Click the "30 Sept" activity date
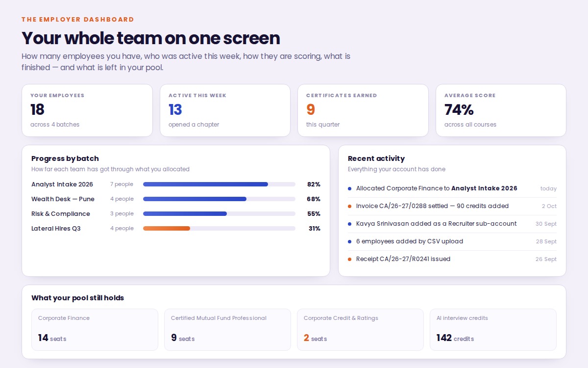This screenshot has height=368, width=588. (x=546, y=224)
